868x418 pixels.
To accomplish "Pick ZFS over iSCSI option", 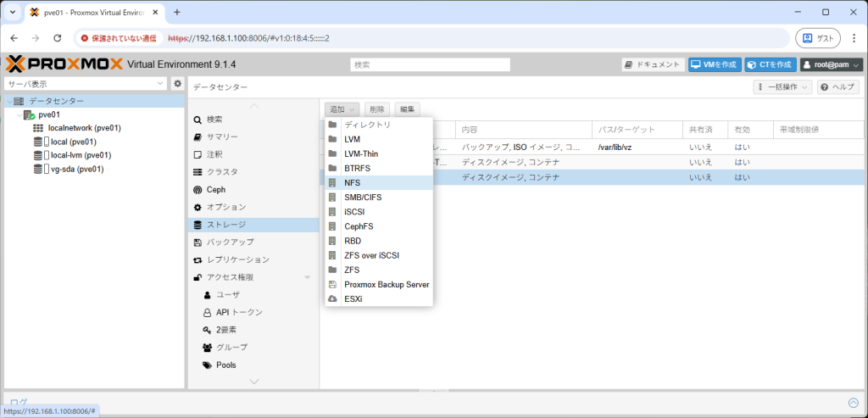I will 379,255.
